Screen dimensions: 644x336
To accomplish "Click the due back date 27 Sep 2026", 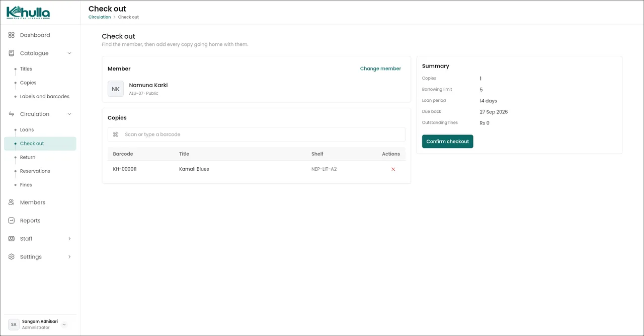I will click(x=494, y=112).
